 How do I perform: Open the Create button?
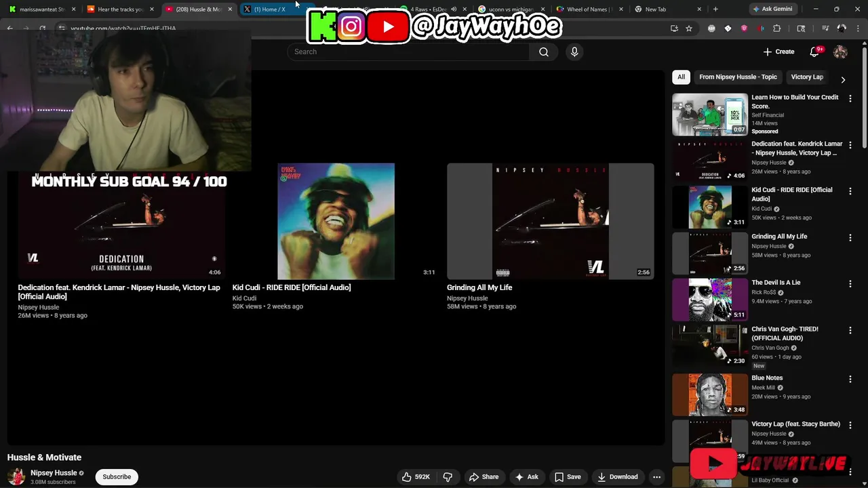click(x=778, y=52)
